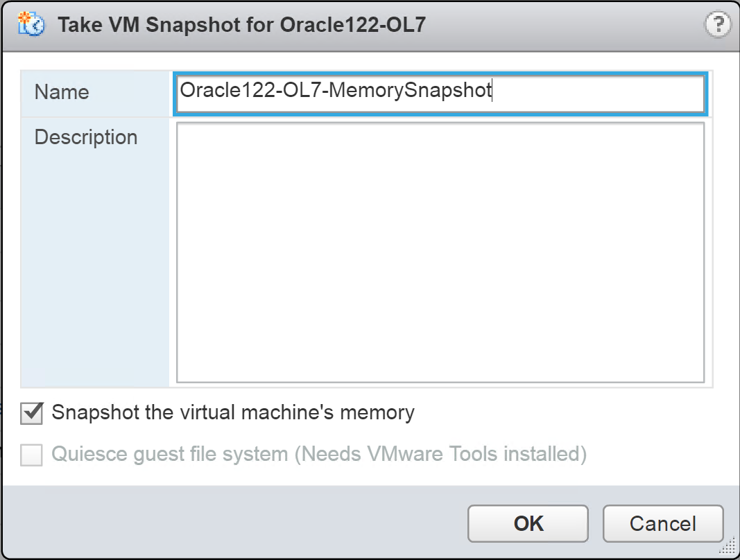Click empty title bar area beside help icon

click(569, 26)
